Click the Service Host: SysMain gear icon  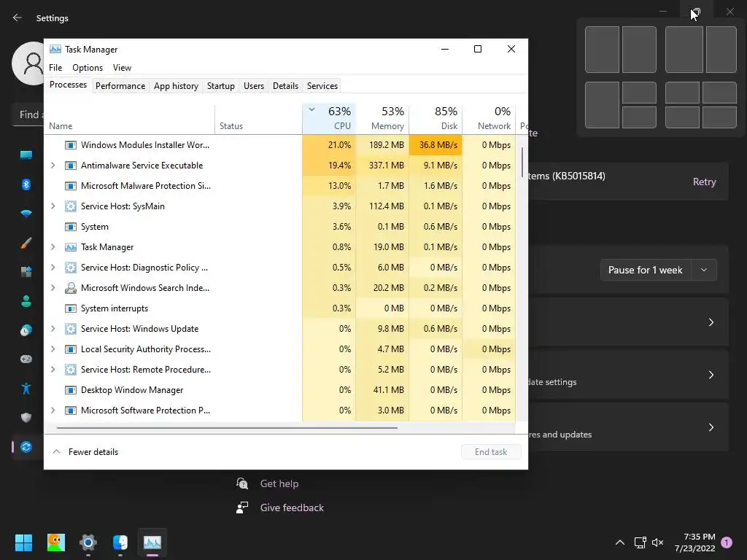pos(71,206)
